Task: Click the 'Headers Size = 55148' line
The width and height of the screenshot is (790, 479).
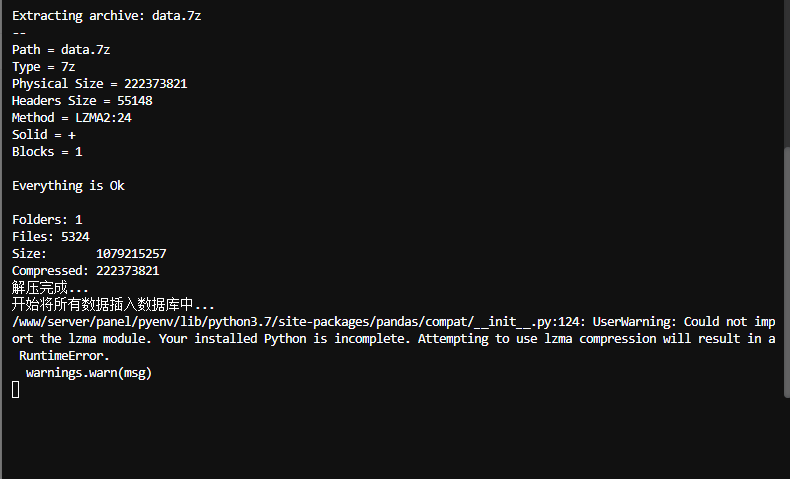Action: [82, 101]
